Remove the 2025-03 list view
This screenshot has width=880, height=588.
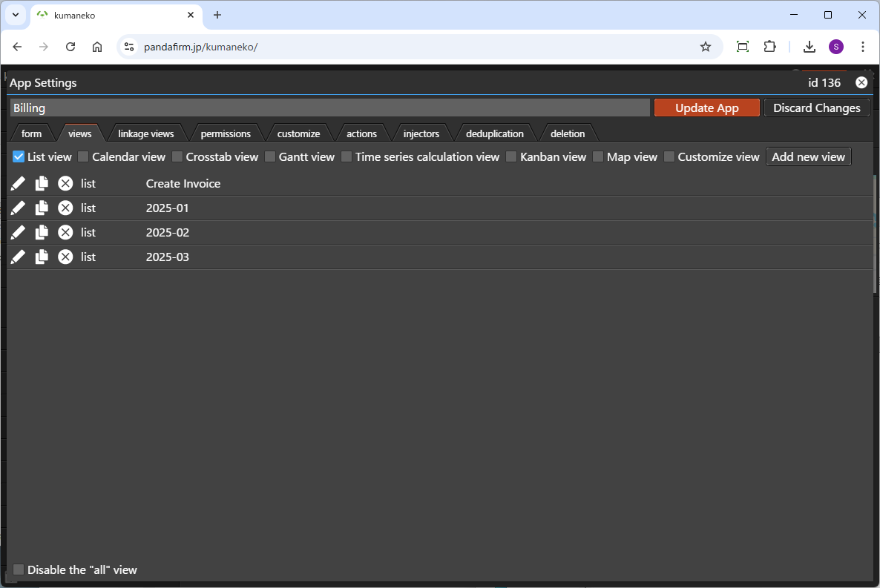(65, 257)
